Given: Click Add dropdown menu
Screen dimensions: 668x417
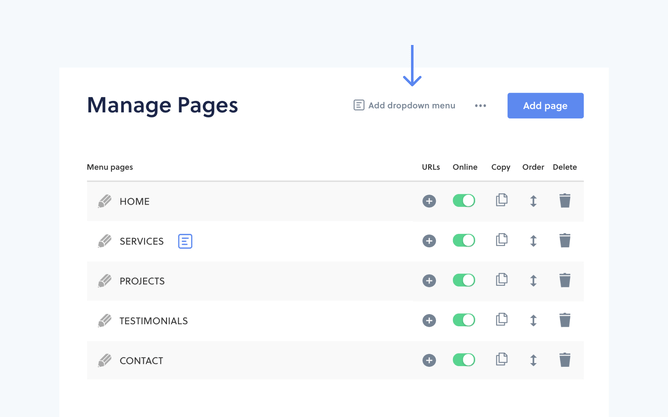Looking at the screenshot, I should [x=404, y=105].
